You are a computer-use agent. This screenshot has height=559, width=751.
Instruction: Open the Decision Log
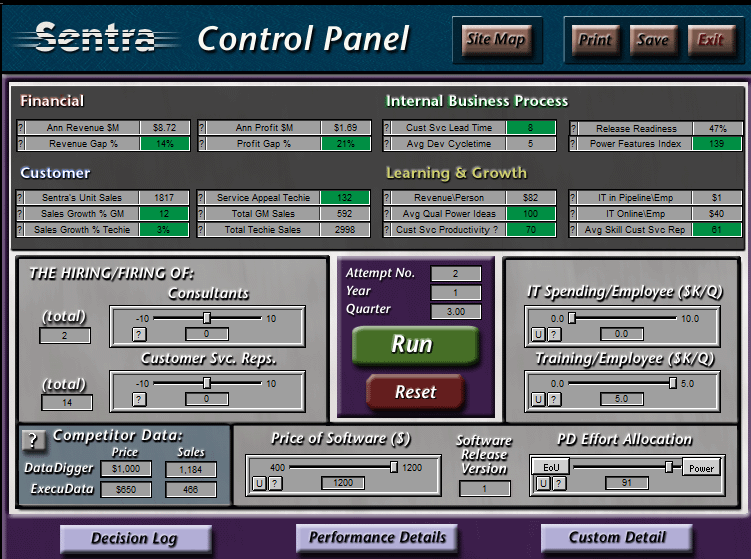(x=136, y=539)
